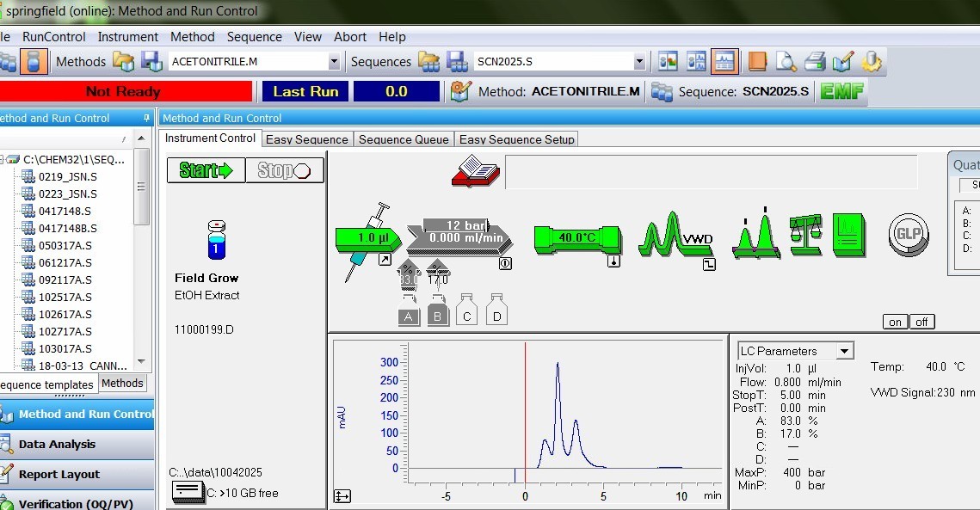Click solvent bottle B
This screenshot has height=510, width=980.
437,310
